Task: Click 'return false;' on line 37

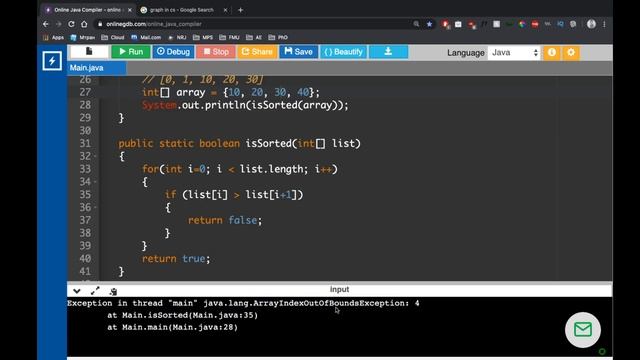Action: tap(225, 220)
